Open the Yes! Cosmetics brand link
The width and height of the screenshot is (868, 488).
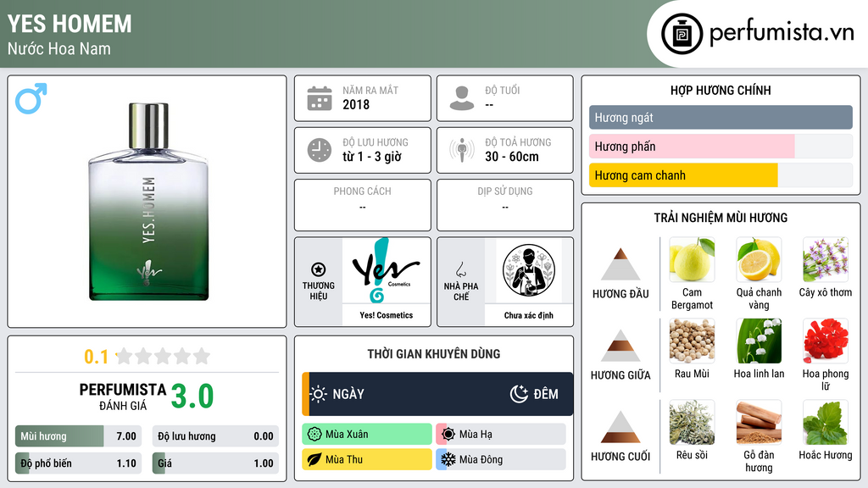tap(387, 281)
